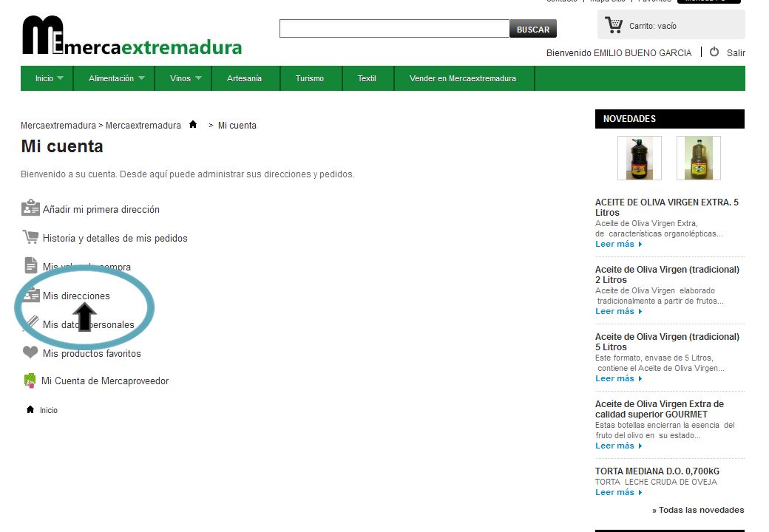This screenshot has width=769, height=532.
Task: Expand the Vinos menu dropdown arrow
Action: coord(199,78)
